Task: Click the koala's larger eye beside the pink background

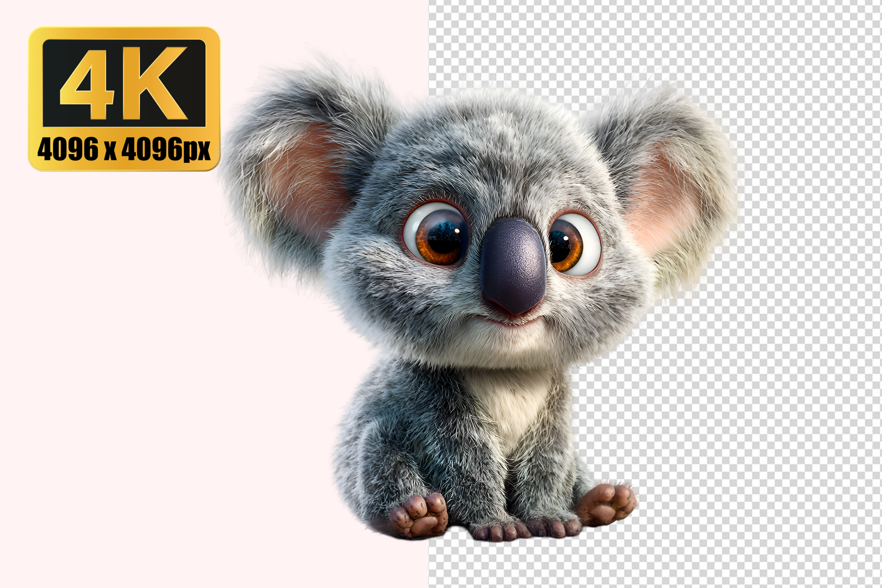Action: 438,233
